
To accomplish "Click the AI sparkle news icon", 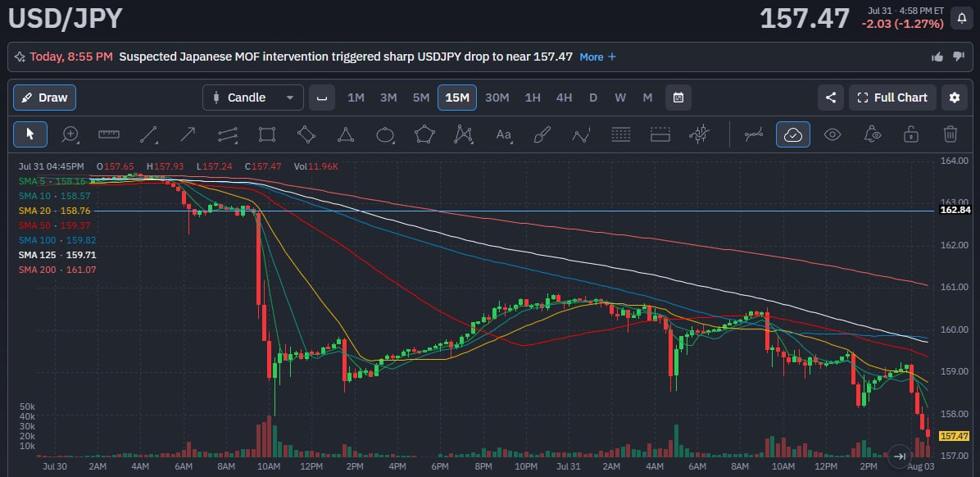I will point(20,57).
